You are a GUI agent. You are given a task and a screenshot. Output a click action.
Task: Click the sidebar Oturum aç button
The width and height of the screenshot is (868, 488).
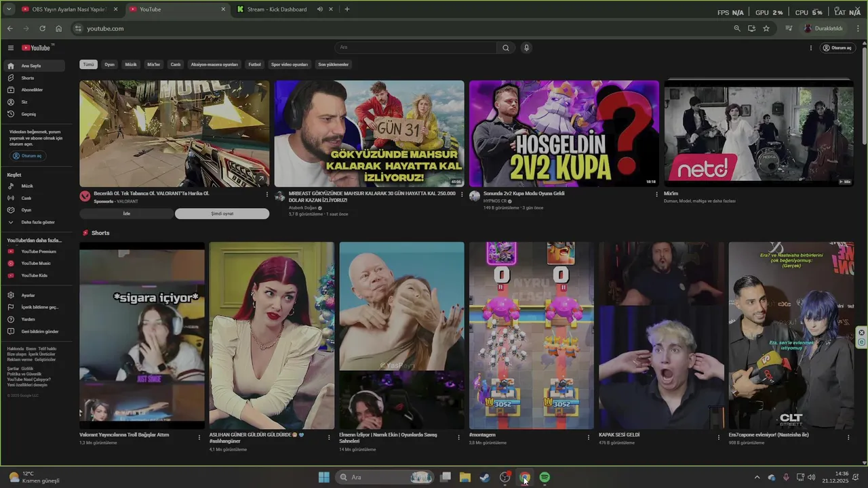[28, 156]
